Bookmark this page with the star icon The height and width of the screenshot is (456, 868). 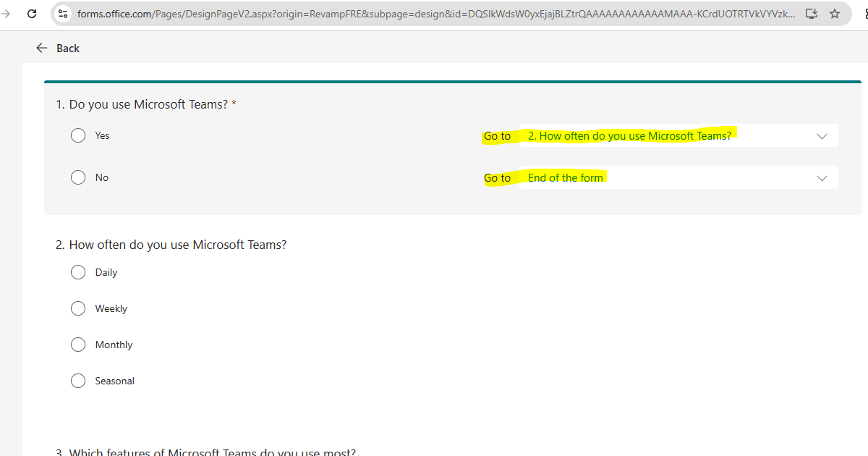(835, 14)
